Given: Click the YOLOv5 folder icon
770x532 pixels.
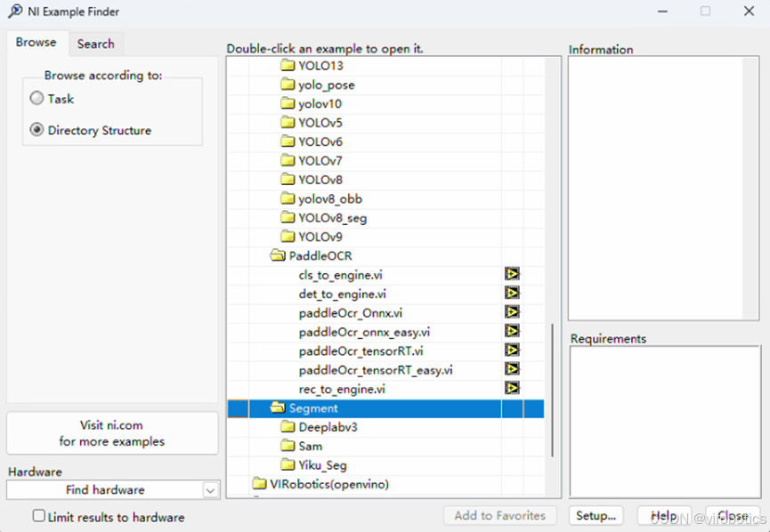Looking at the screenshot, I should 288,122.
